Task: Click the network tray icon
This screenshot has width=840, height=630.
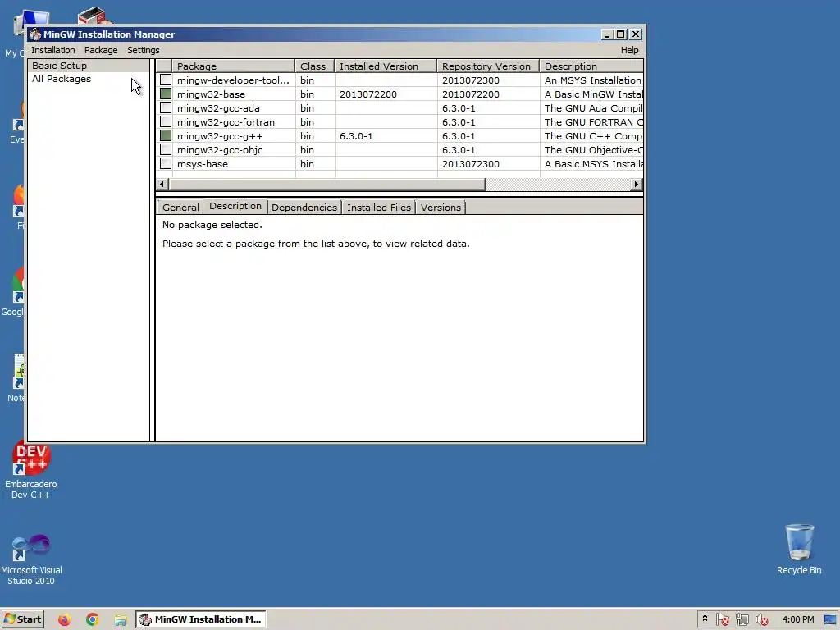Action: [742, 619]
